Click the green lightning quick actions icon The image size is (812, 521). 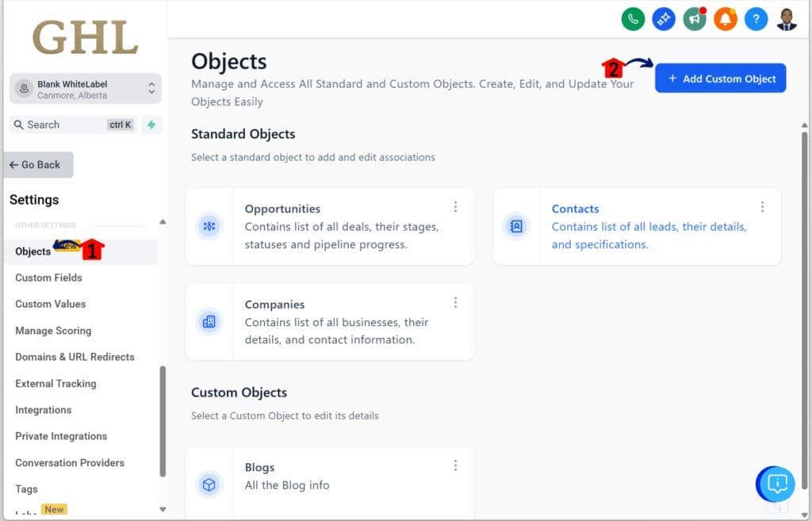click(151, 125)
